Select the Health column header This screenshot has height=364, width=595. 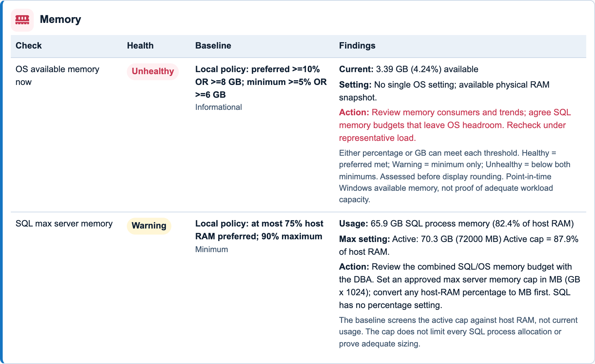tap(140, 45)
